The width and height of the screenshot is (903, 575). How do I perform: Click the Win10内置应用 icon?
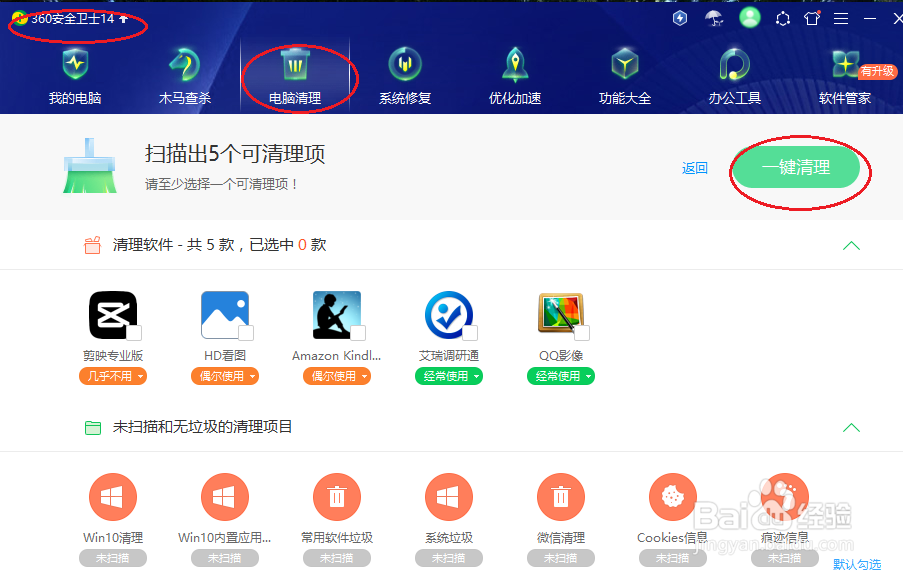click(x=225, y=497)
